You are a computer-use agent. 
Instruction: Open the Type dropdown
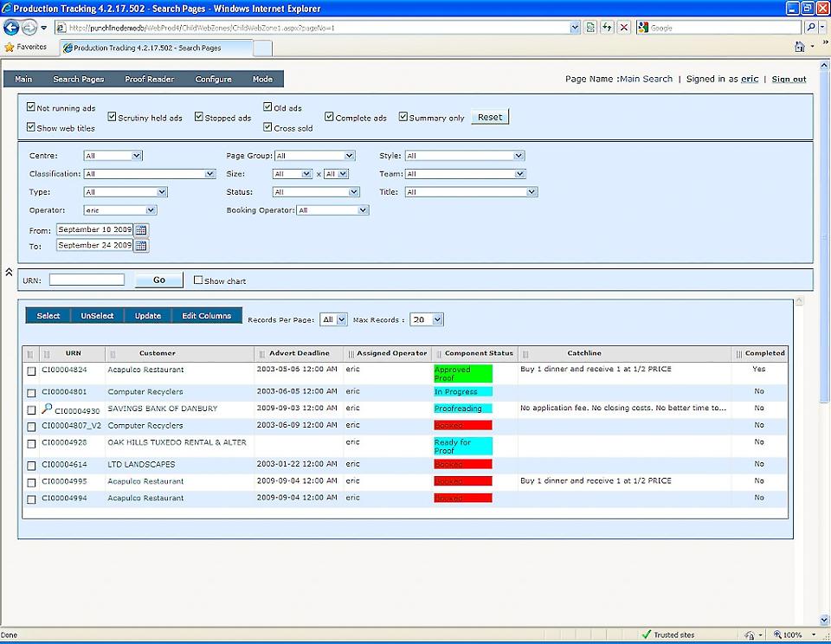[x=126, y=192]
